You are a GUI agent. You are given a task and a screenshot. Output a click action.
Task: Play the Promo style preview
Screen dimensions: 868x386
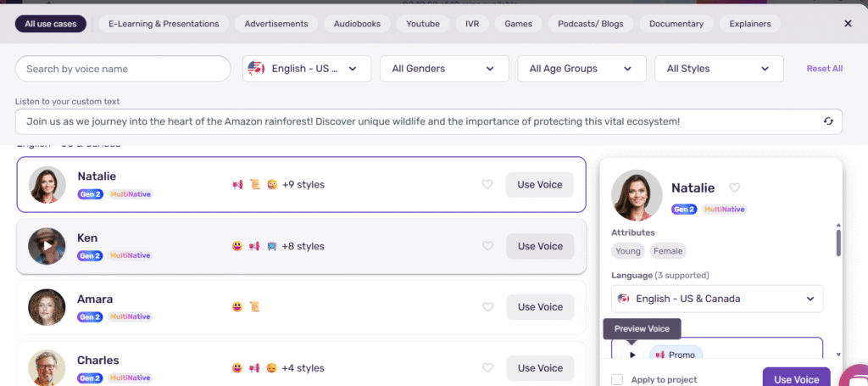pyautogui.click(x=632, y=355)
